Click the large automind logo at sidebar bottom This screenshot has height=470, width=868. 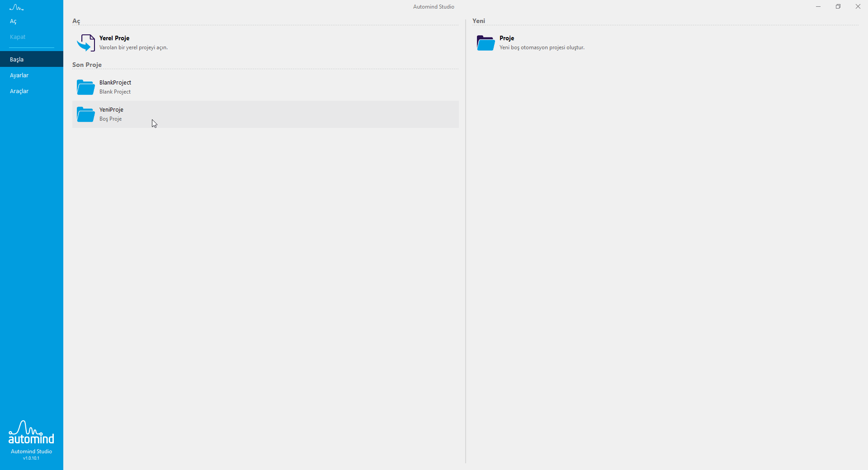[x=31, y=433]
